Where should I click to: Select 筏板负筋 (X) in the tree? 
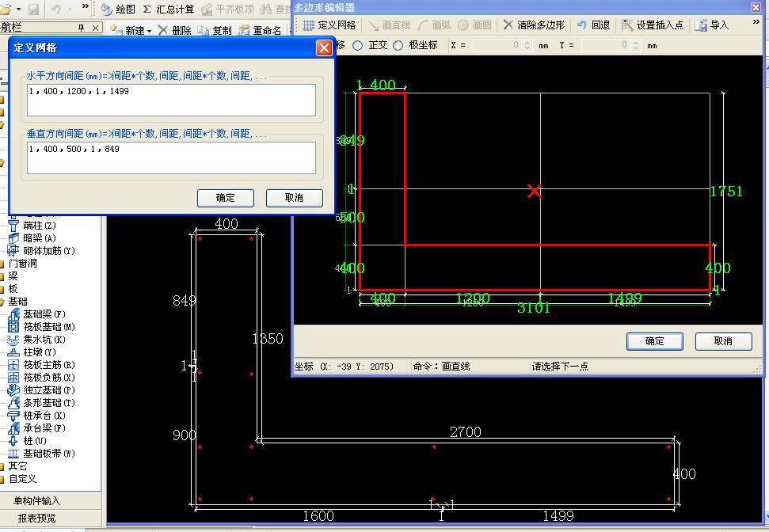(49, 378)
